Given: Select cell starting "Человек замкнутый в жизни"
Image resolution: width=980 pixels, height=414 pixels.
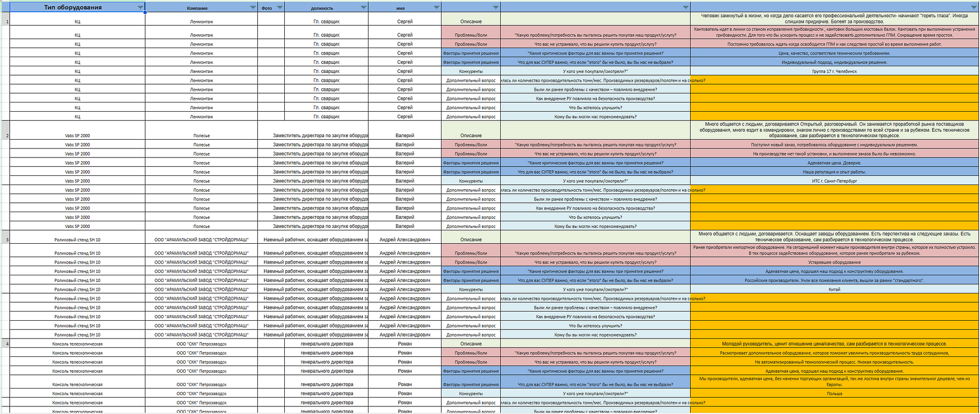Looking at the screenshot, I should [835, 19].
